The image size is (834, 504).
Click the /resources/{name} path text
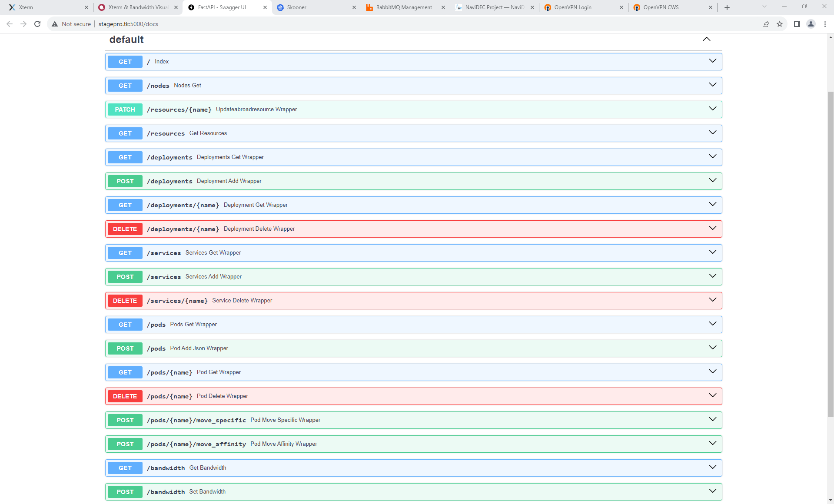click(x=179, y=109)
